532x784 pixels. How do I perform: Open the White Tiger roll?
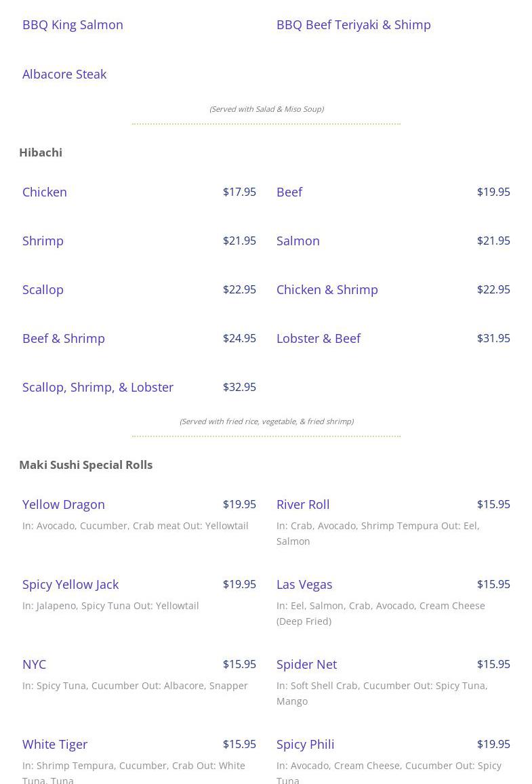click(x=55, y=744)
